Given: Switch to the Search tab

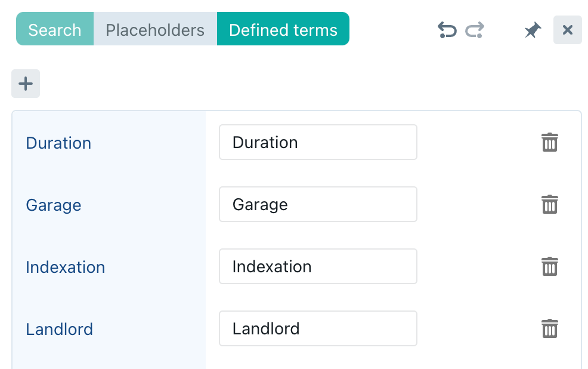Looking at the screenshot, I should (55, 30).
